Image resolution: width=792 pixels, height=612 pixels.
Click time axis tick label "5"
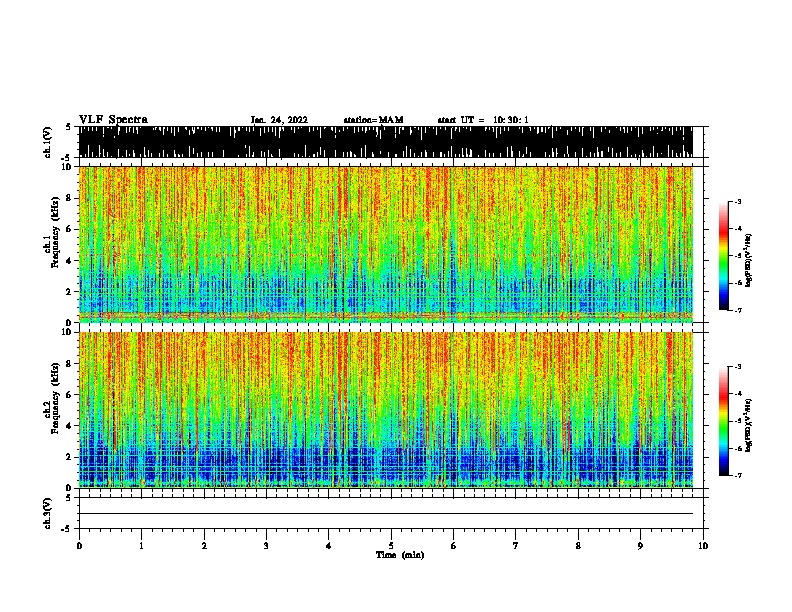point(391,546)
